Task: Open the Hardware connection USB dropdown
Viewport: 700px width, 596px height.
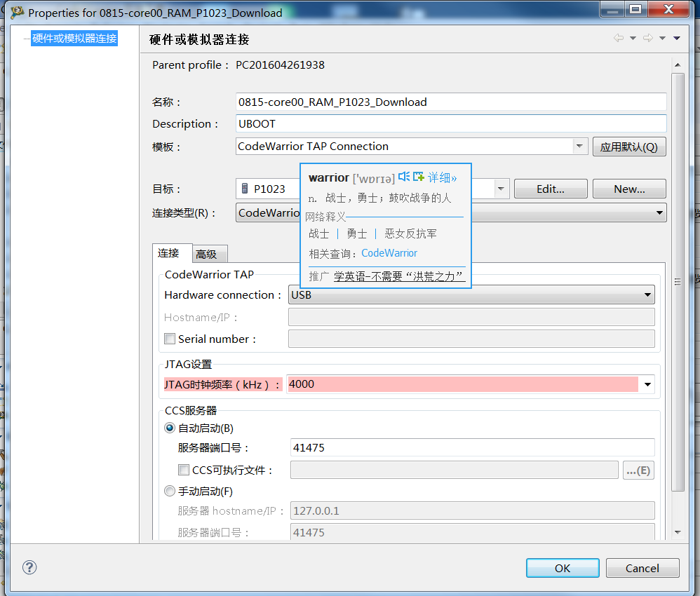Action: 647,295
